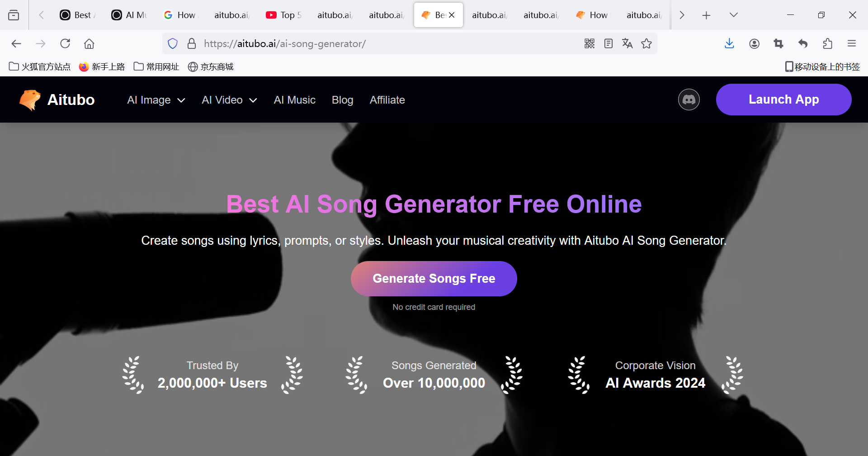This screenshot has height=456, width=868.
Task: Switch to the Aitubo 'How' tab
Action: click(593, 15)
